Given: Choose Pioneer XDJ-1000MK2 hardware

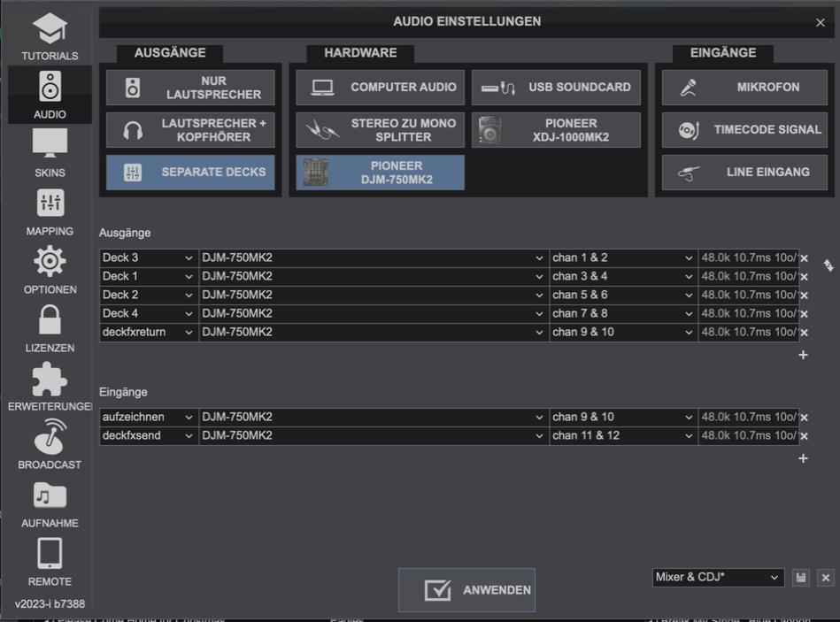Looking at the screenshot, I should tap(556, 130).
